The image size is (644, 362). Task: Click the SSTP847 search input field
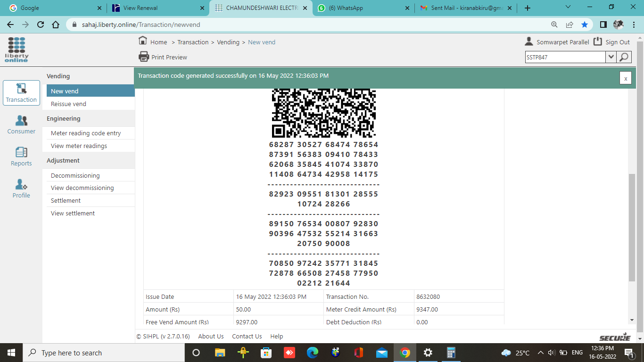565,57
